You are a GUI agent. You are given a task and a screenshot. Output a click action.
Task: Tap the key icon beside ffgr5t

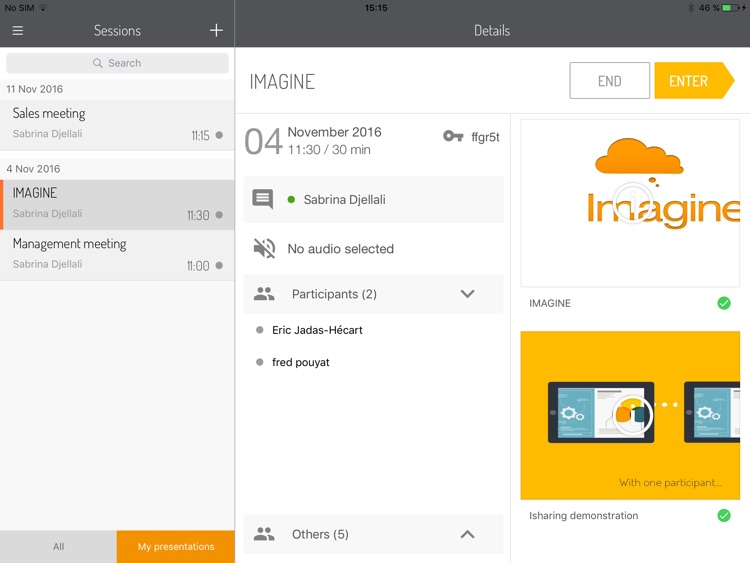click(453, 136)
